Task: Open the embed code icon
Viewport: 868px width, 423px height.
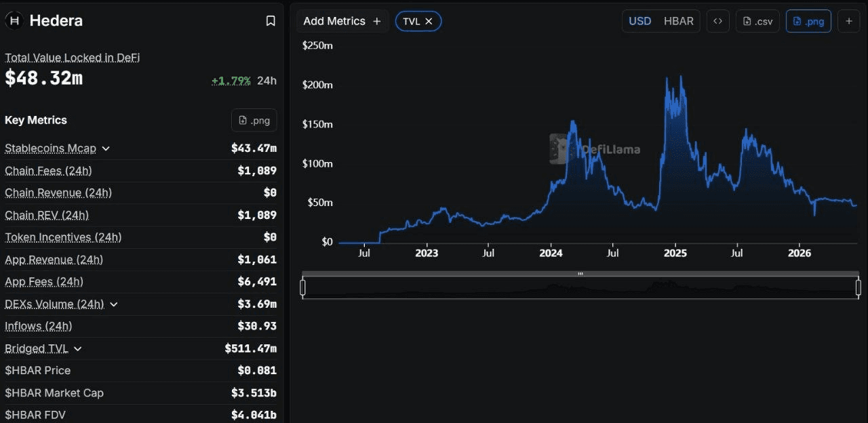Action: point(717,21)
